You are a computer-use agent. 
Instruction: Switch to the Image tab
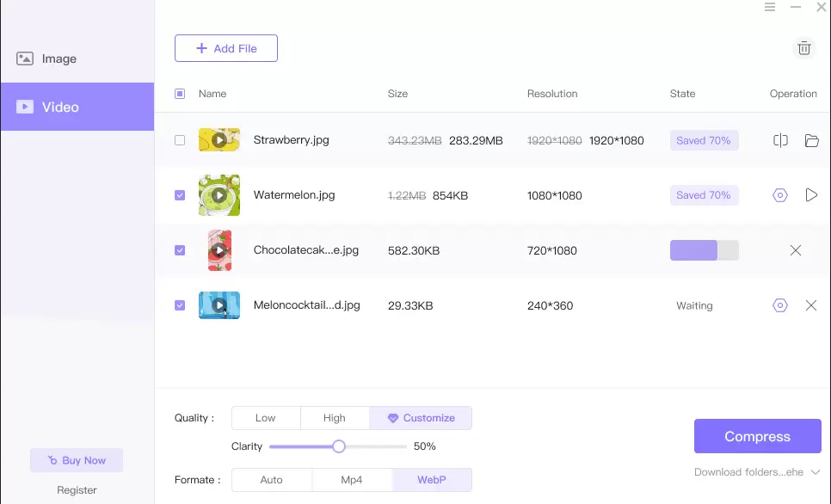pos(77,58)
